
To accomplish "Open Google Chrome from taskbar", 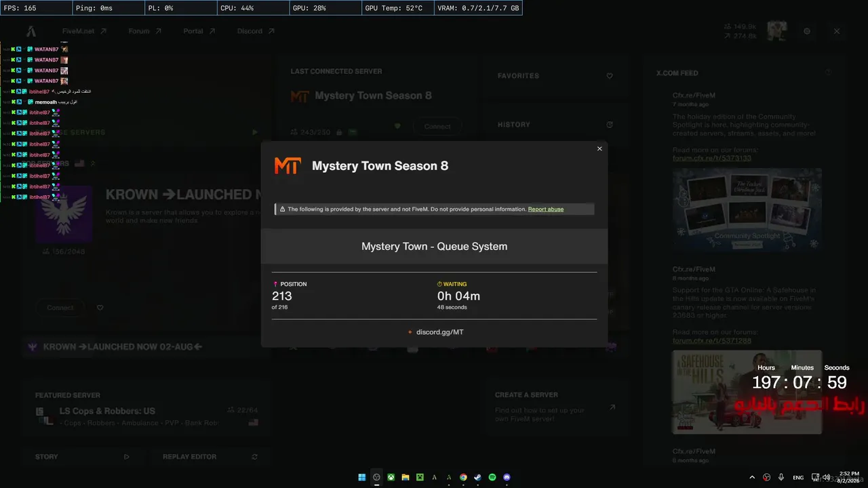I will (x=464, y=477).
